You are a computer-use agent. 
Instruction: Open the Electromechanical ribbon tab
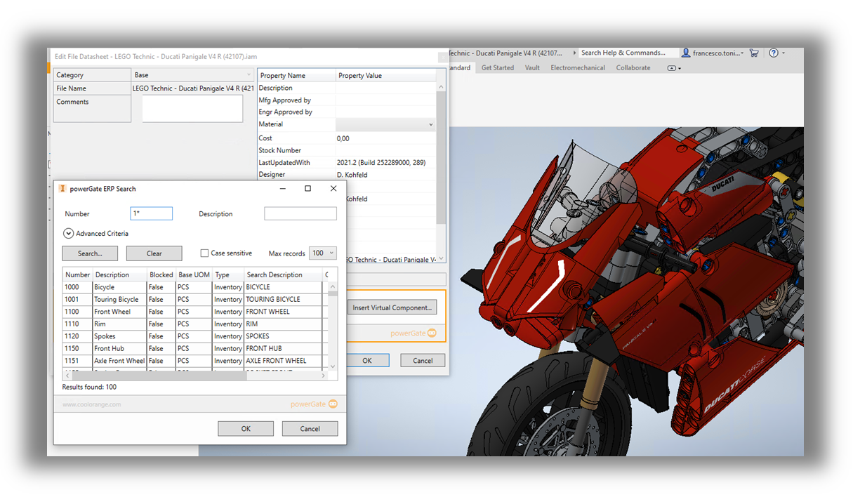[x=577, y=68]
